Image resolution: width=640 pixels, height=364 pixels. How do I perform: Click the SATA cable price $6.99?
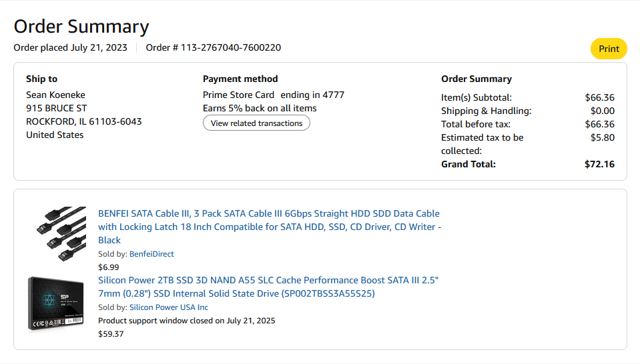tap(108, 267)
